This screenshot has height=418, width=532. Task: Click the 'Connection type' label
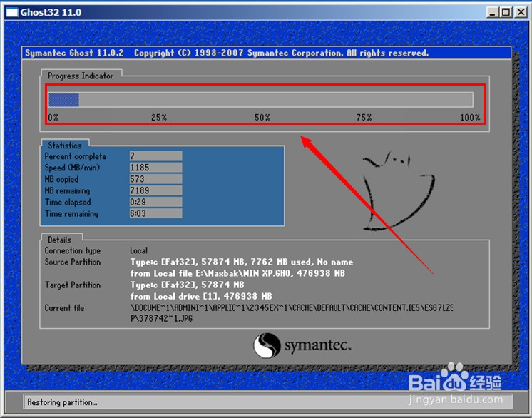pos(73,251)
